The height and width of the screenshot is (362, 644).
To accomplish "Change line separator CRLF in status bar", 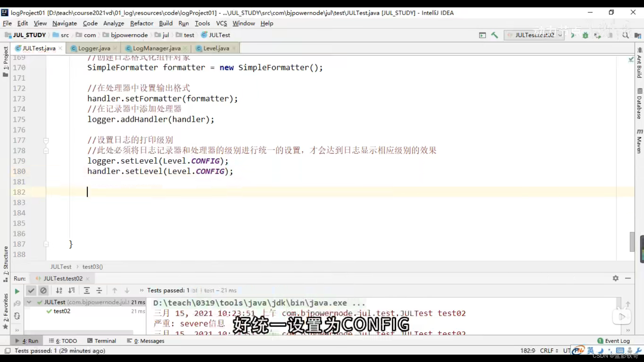I will click(549, 351).
